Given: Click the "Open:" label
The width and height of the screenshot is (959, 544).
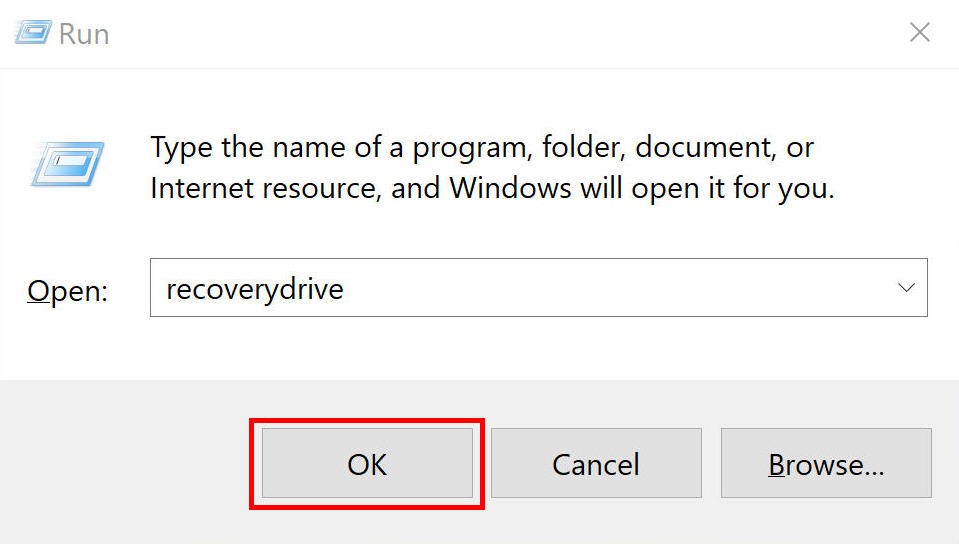Looking at the screenshot, I should (67, 290).
